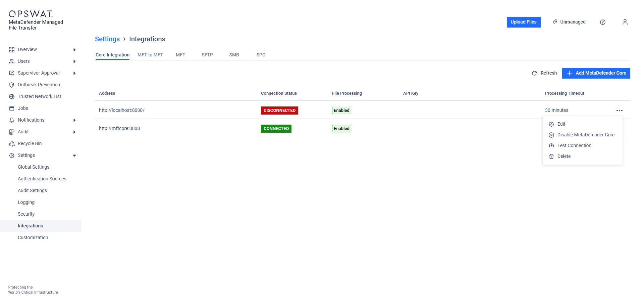Click the Connection Status column header
This screenshot has width=644, height=306.
279,93
